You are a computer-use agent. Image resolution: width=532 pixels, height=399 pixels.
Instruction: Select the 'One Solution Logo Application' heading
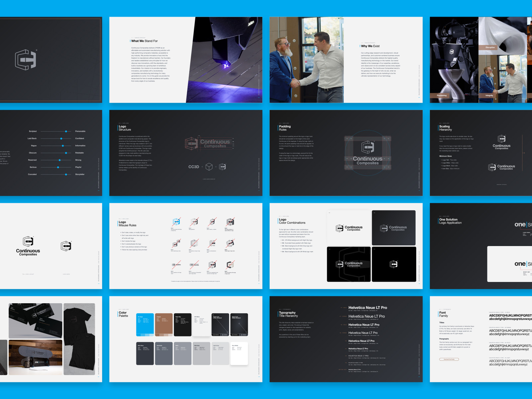click(x=451, y=221)
